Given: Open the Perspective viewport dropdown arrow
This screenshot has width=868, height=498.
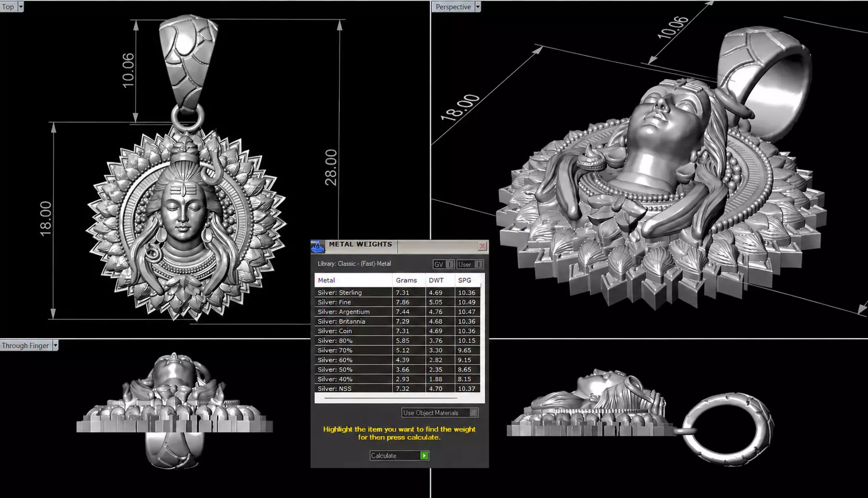Looking at the screenshot, I should click(478, 7).
